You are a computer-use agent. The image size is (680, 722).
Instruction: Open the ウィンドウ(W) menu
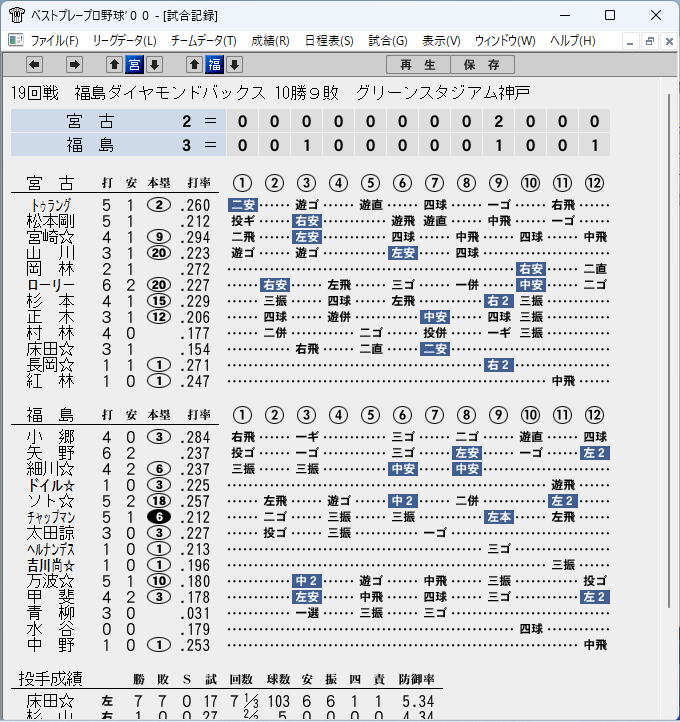(505, 41)
